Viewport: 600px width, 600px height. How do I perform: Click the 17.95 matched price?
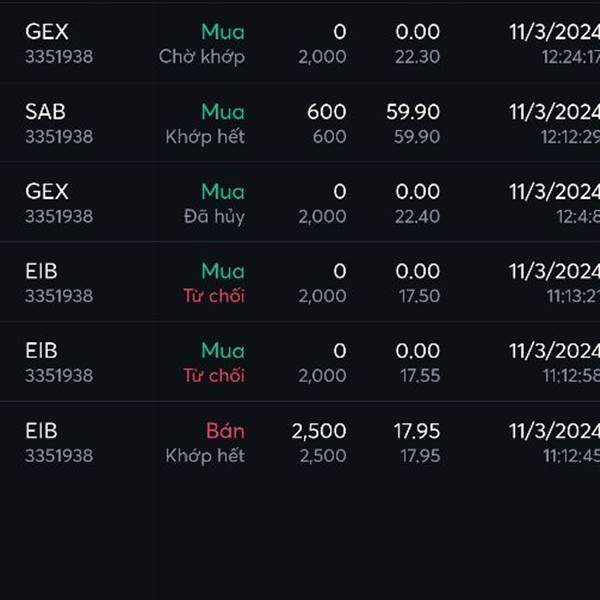(x=417, y=431)
